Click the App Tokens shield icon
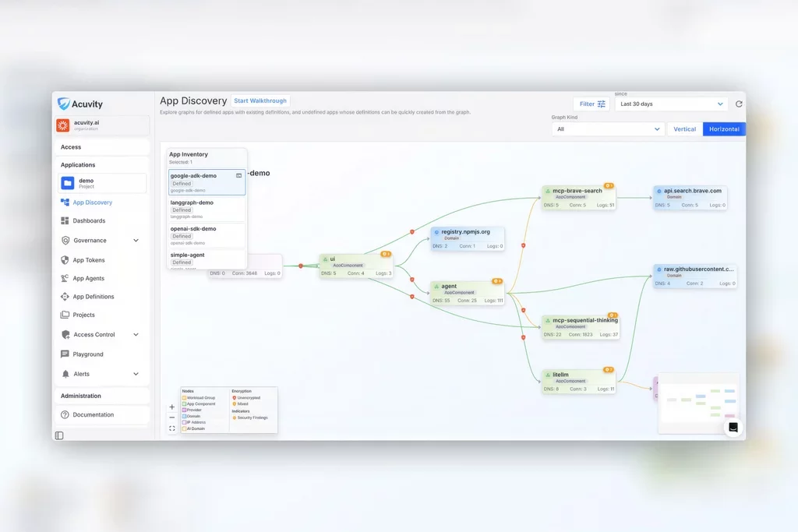 [65, 260]
